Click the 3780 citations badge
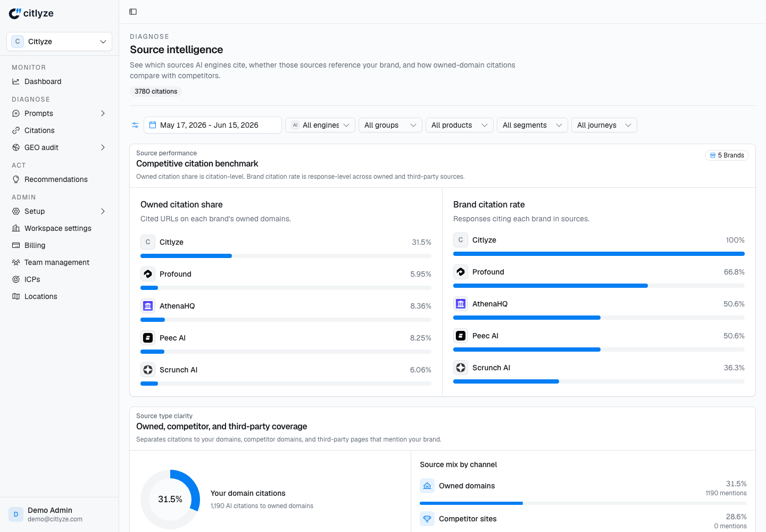Image resolution: width=766 pixels, height=532 pixels. coord(156,92)
